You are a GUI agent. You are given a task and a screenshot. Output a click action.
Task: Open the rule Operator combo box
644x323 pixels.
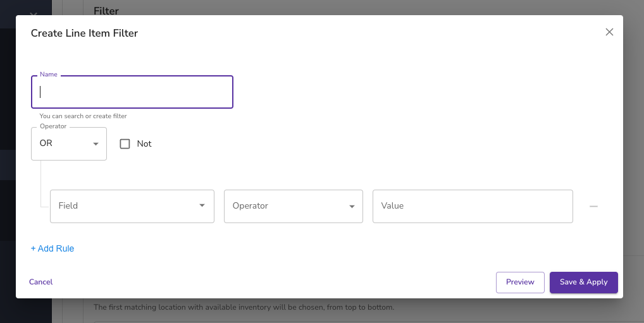tap(294, 207)
